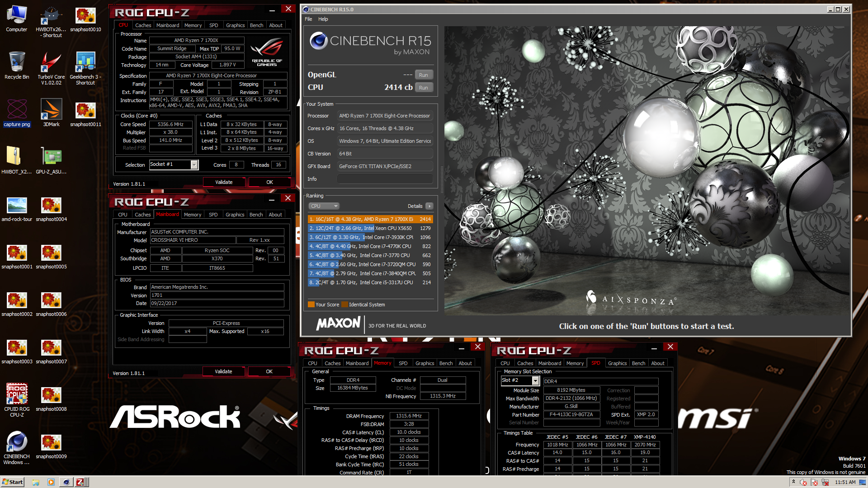This screenshot has height=488, width=868.
Task: Run the OpenGL benchmark
Action: click(423, 75)
